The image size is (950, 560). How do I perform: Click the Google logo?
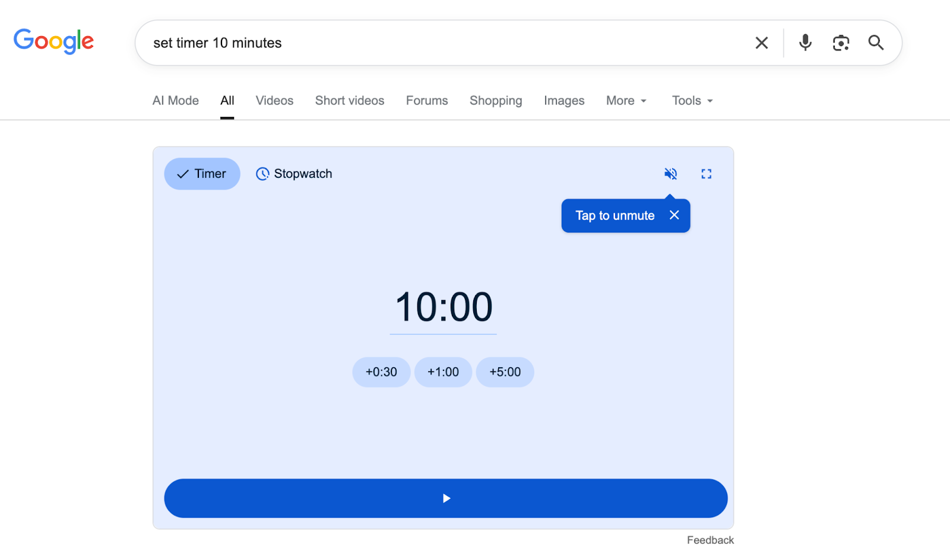53,41
